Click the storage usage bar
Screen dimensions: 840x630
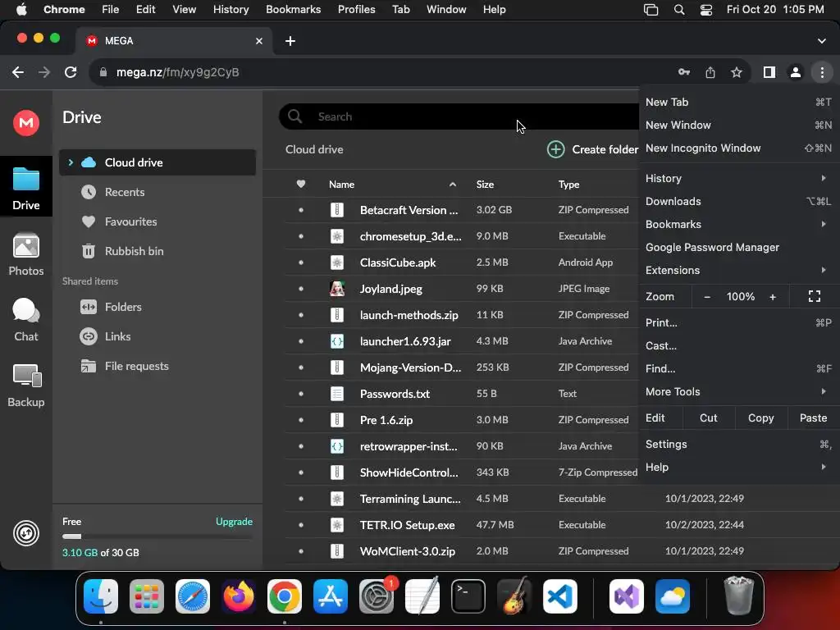coord(157,536)
